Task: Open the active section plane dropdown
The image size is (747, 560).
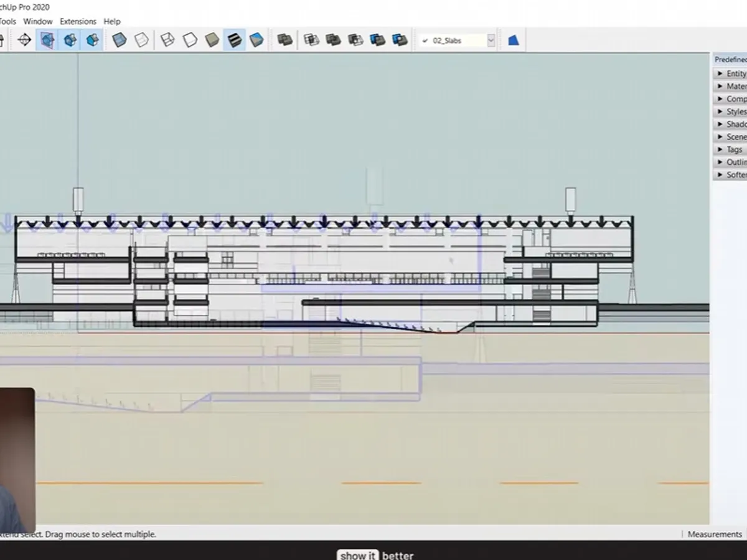Action: click(491, 39)
